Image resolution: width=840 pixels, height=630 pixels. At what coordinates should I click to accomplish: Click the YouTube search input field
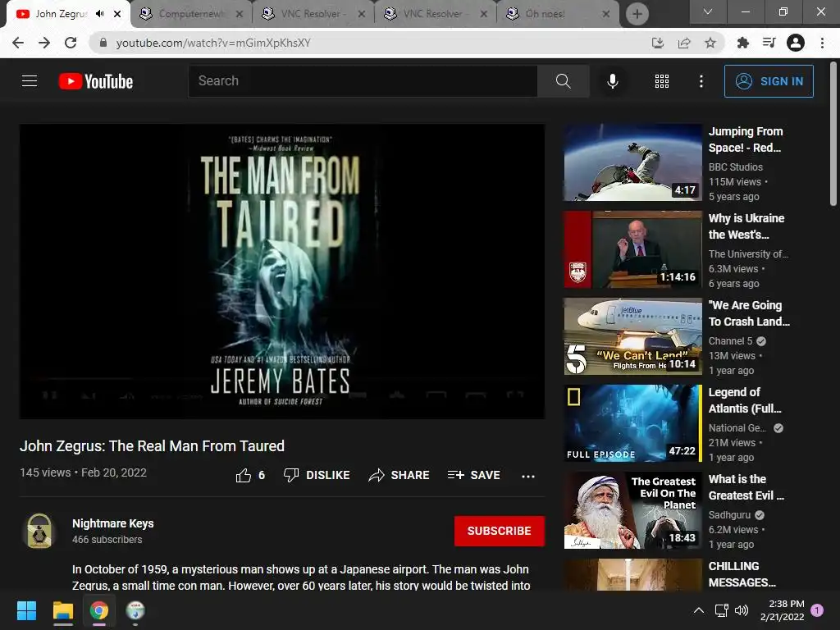click(363, 81)
